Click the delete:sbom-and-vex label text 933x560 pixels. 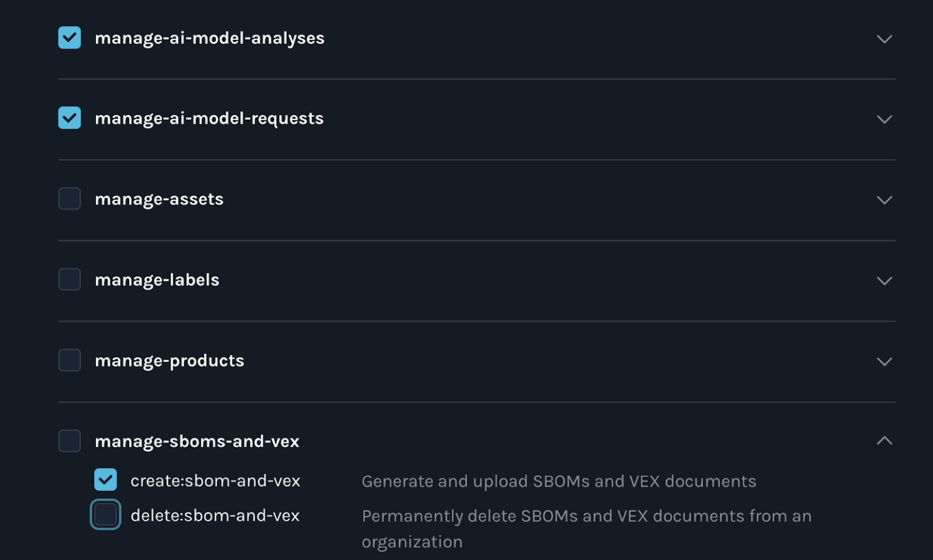[215, 515]
